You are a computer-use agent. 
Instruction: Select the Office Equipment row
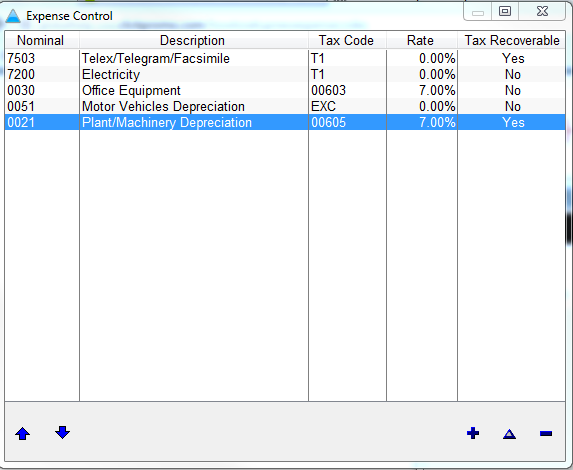point(285,90)
